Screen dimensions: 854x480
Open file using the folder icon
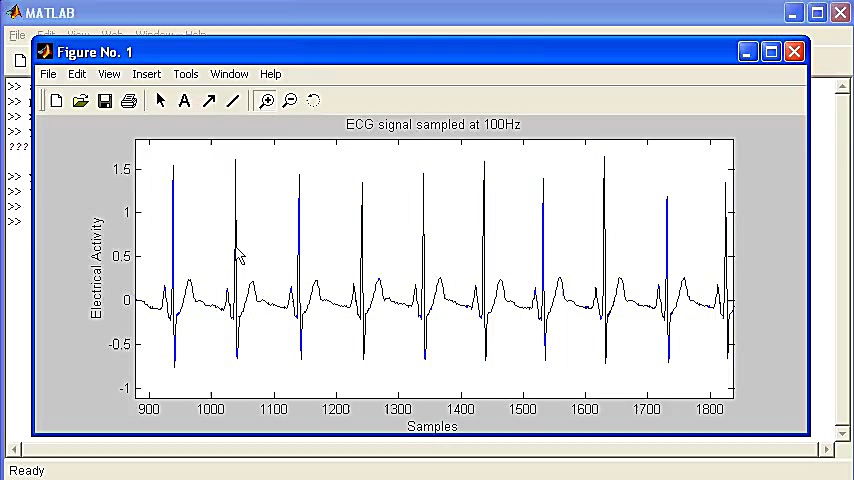[81, 101]
